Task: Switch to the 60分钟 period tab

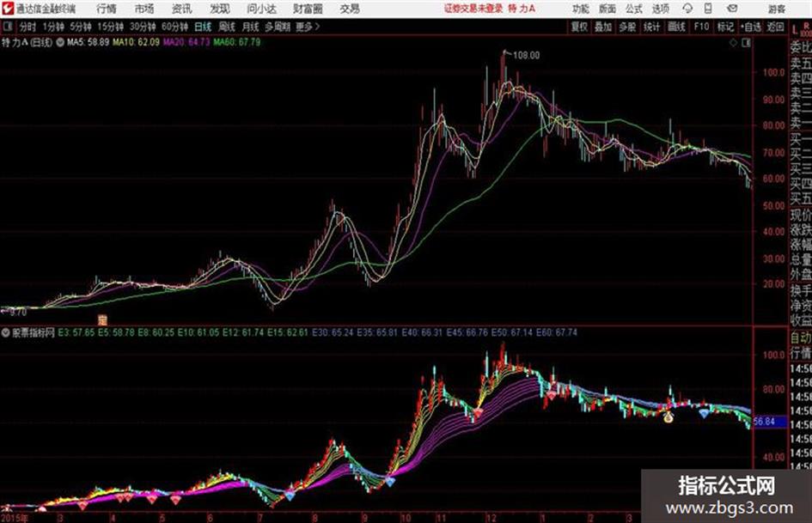Action: (175, 27)
